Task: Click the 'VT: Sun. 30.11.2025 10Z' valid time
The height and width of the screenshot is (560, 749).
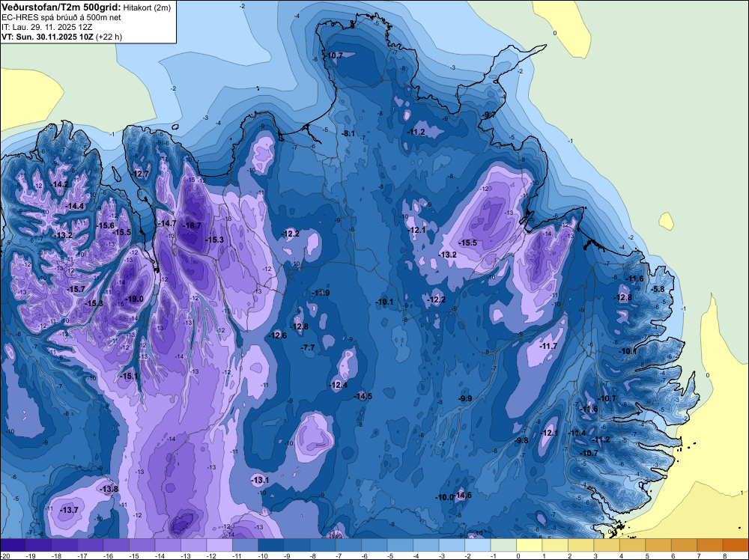Action: click(x=48, y=36)
